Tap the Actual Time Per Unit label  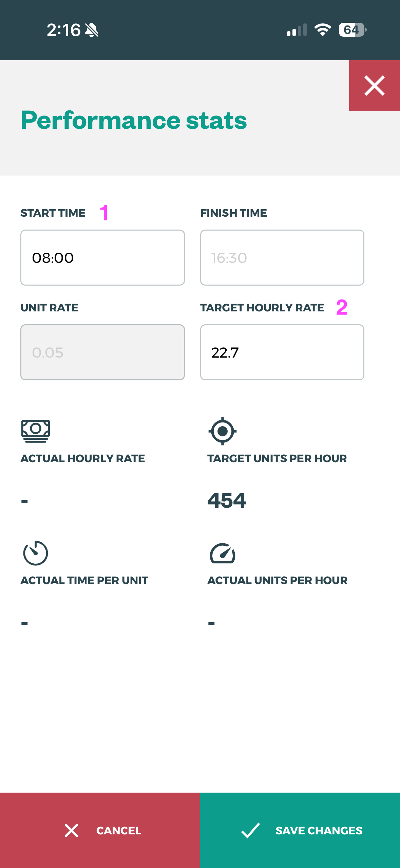[84, 580]
